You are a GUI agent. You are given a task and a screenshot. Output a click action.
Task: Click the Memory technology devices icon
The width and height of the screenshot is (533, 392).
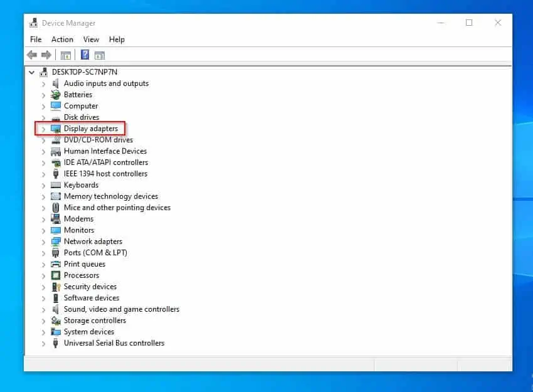56,196
